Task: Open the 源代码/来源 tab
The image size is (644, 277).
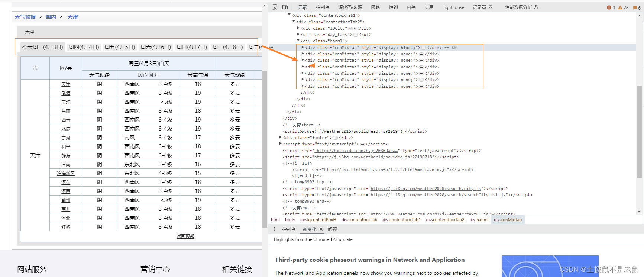Action: [350, 7]
